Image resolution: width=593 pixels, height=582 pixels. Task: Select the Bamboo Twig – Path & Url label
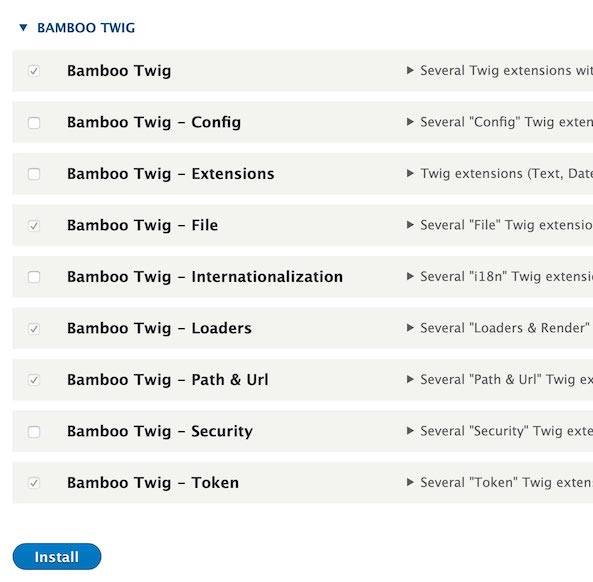(168, 380)
